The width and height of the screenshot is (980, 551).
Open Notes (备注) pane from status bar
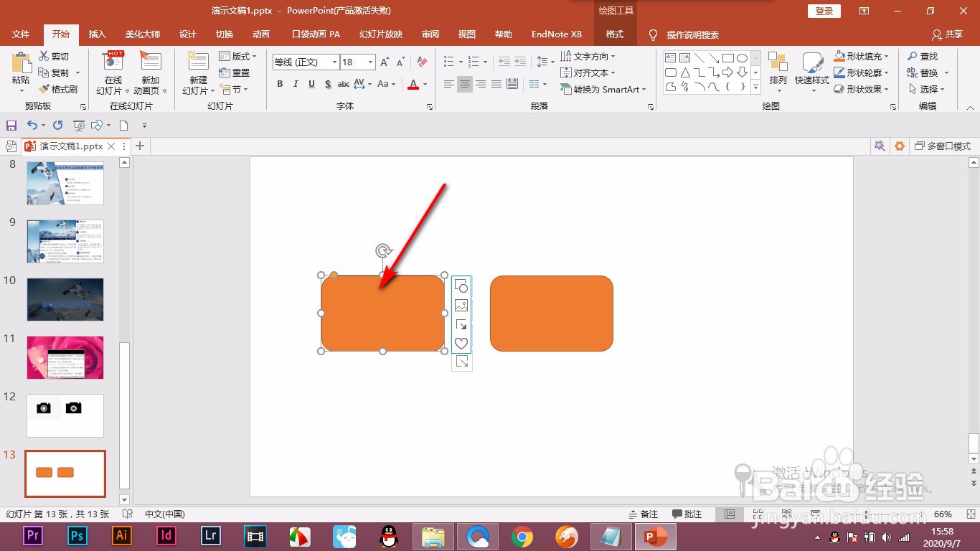pyautogui.click(x=644, y=514)
